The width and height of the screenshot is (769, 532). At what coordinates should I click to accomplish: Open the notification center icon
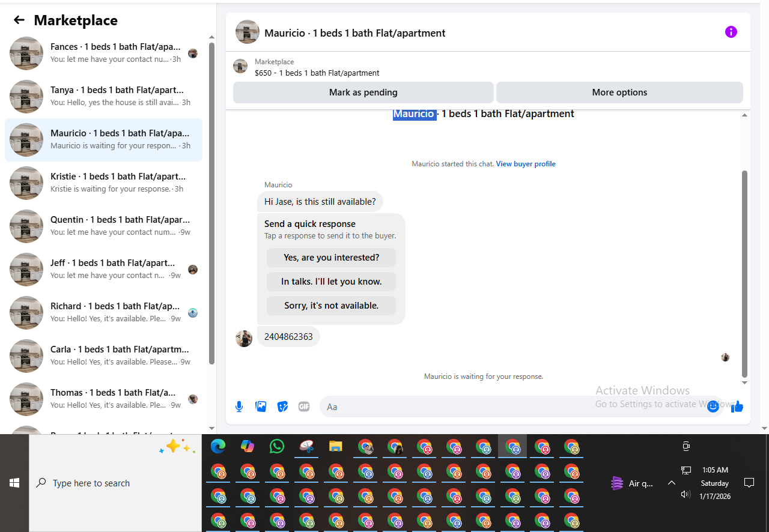pyautogui.click(x=749, y=483)
